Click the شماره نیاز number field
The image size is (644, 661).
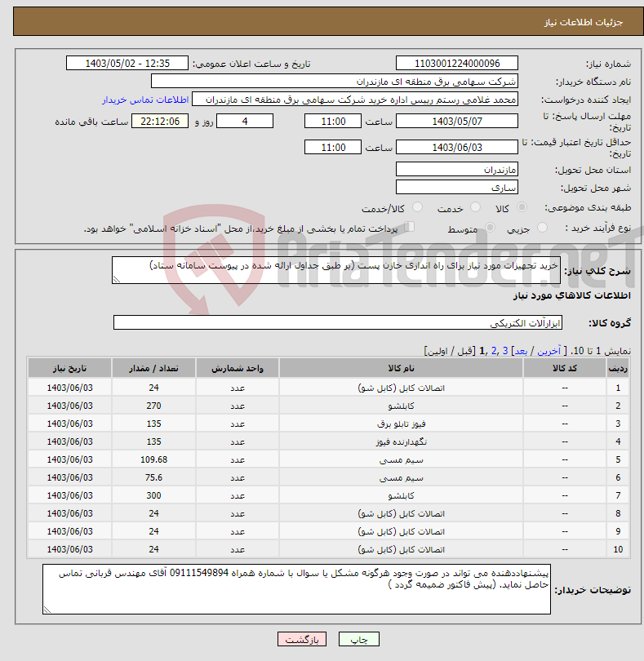(x=457, y=63)
